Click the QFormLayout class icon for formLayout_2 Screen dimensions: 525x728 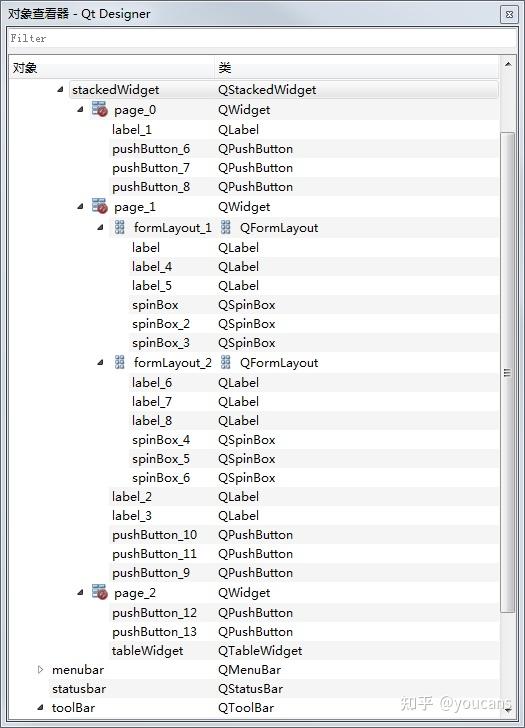click(226, 362)
